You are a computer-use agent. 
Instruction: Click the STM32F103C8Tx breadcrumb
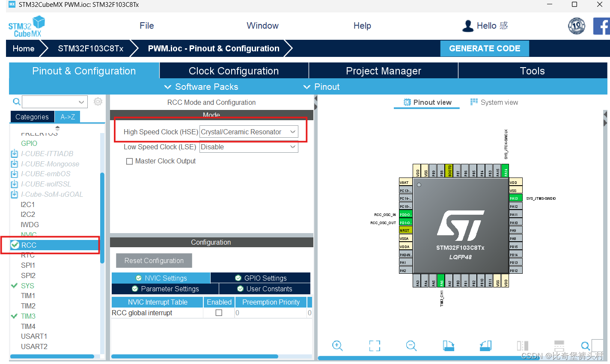pos(91,48)
